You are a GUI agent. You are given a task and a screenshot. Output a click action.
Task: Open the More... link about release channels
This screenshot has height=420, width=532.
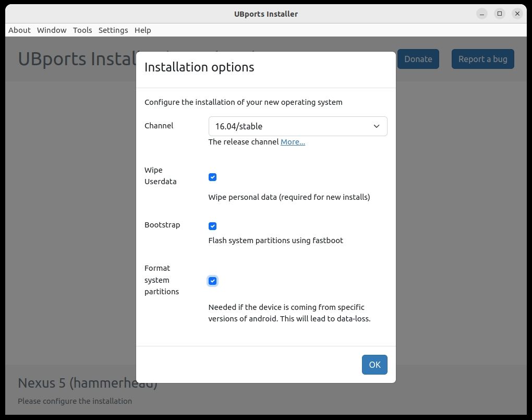coord(293,142)
